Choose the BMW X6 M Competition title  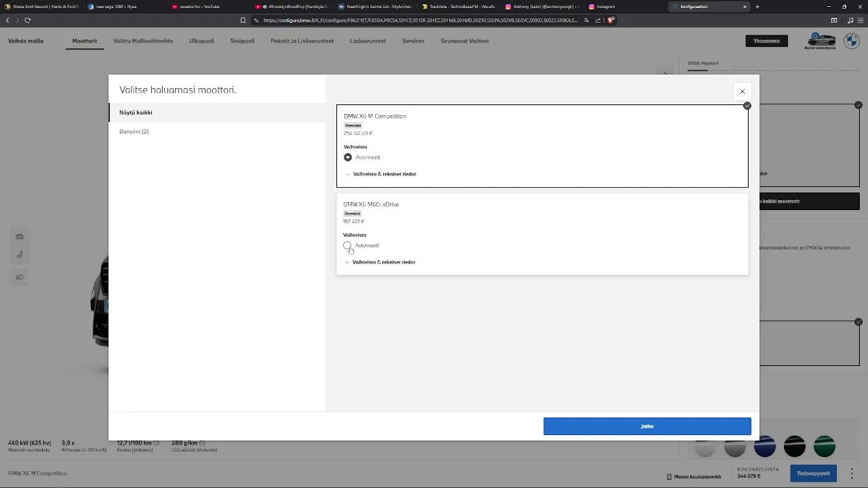click(x=374, y=117)
